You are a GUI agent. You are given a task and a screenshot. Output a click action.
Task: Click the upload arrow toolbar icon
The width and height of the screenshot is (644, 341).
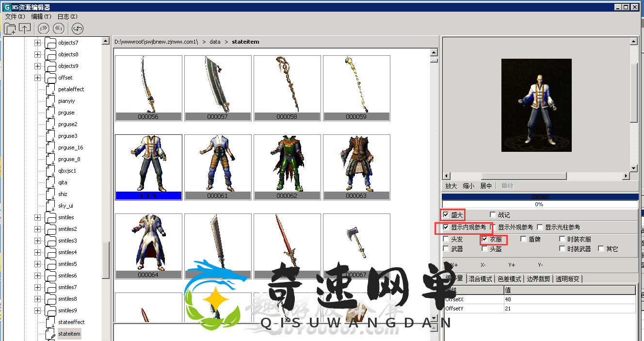pos(25,29)
